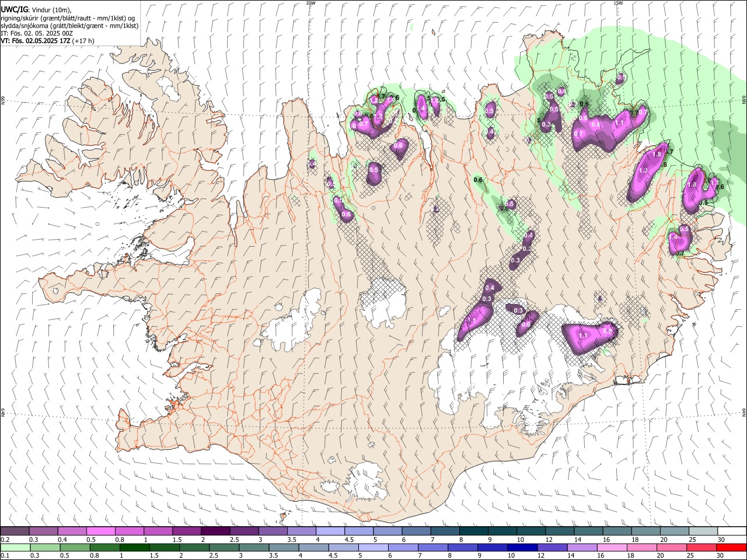Select the '3.5' number in bottom legend row

coord(273,556)
